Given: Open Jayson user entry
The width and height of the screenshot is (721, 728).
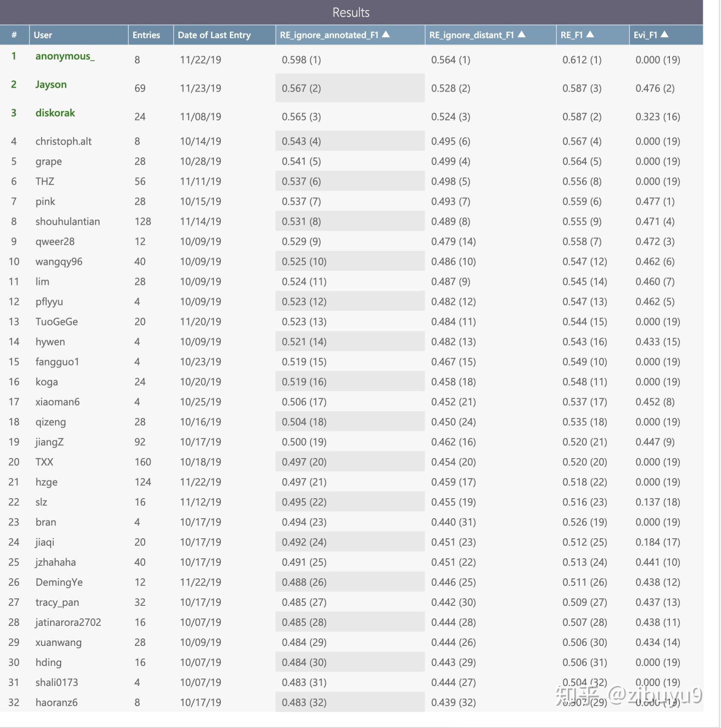Looking at the screenshot, I should pos(51,85).
